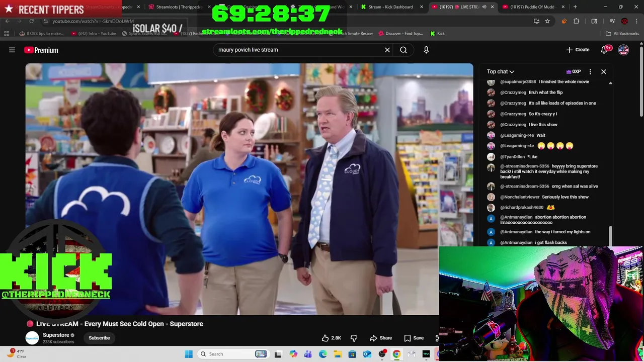Image resolution: width=644 pixels, height=362 pixels.
Task: Close the live chat panel
Action: 604,71
